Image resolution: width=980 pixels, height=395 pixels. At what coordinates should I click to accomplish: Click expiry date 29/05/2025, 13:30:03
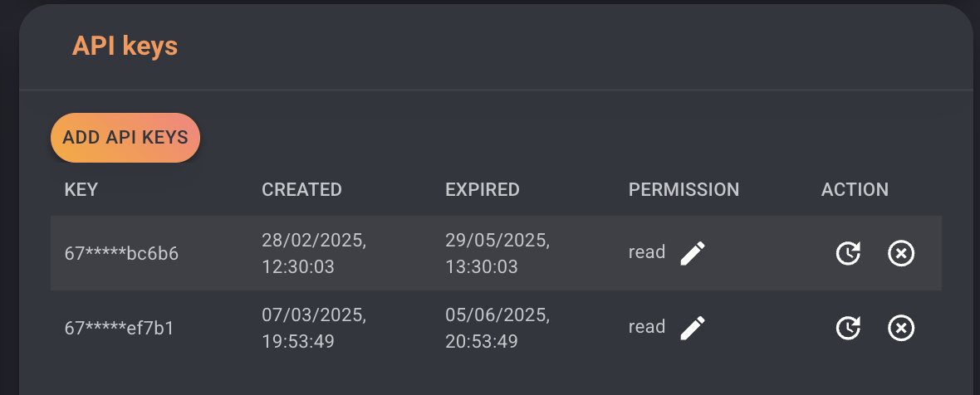[x=498, y=253]
